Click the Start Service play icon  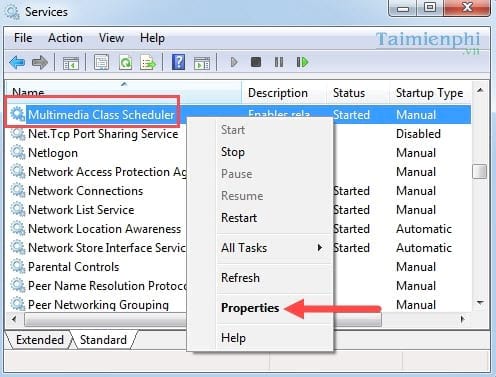tap(234, 62)
